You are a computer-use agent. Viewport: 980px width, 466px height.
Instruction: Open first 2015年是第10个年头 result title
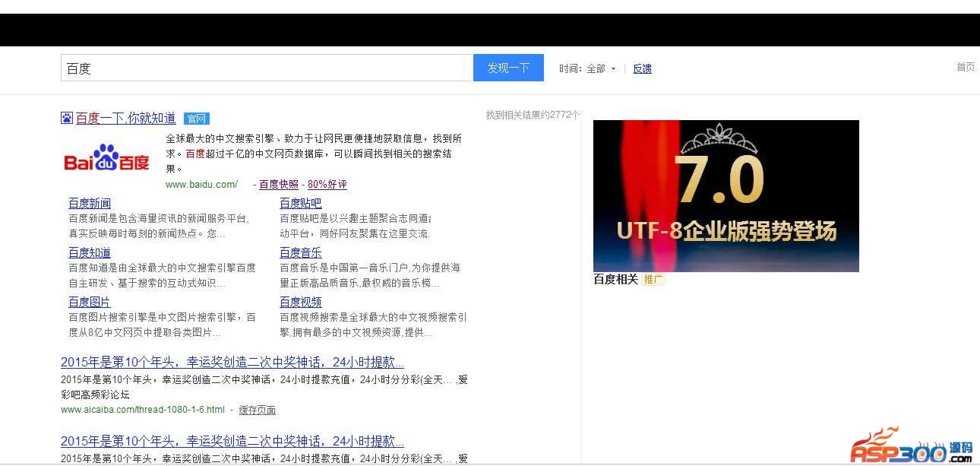[232, 362]
